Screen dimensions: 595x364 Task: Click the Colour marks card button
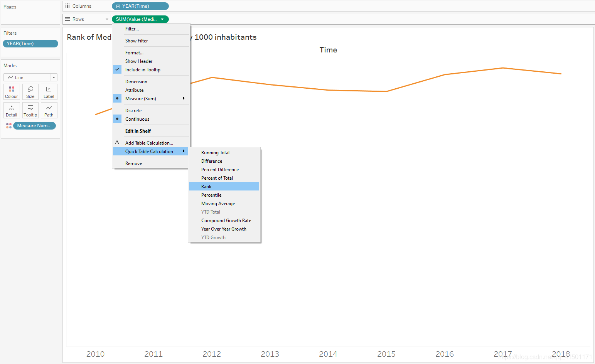[12, 92]
